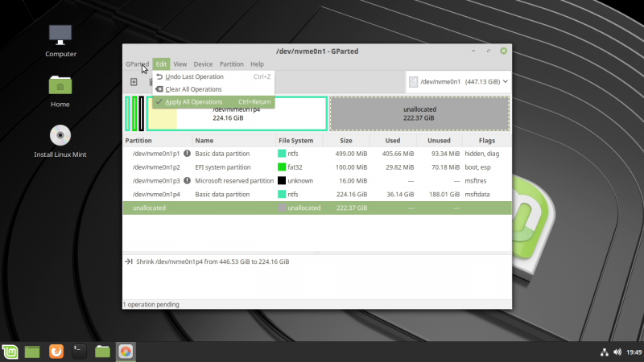Click the Used column header

393,140
